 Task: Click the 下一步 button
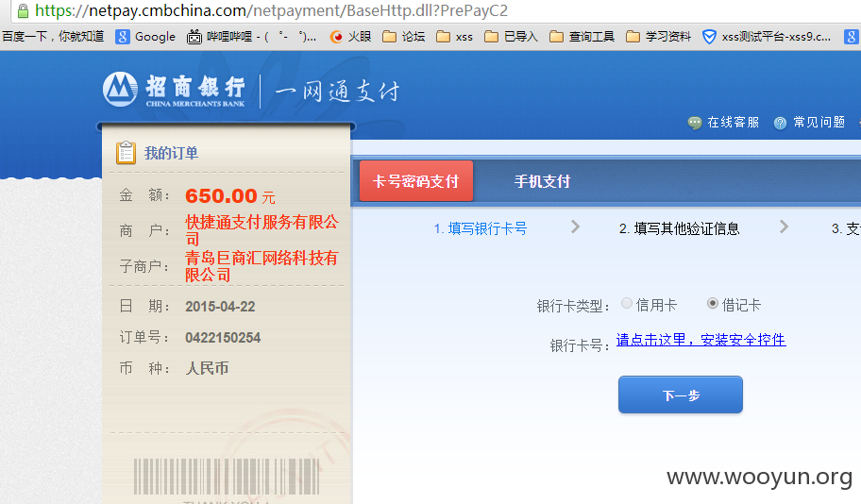coord(681,395)
